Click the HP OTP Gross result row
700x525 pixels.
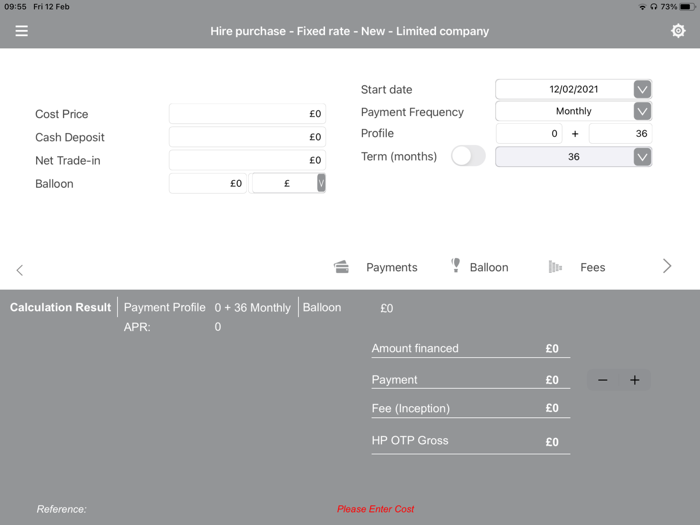(x=471, y=441)
